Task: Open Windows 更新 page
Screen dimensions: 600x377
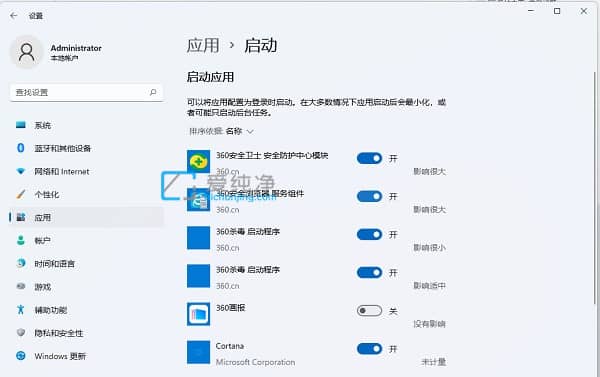Action: coord(86,356)
